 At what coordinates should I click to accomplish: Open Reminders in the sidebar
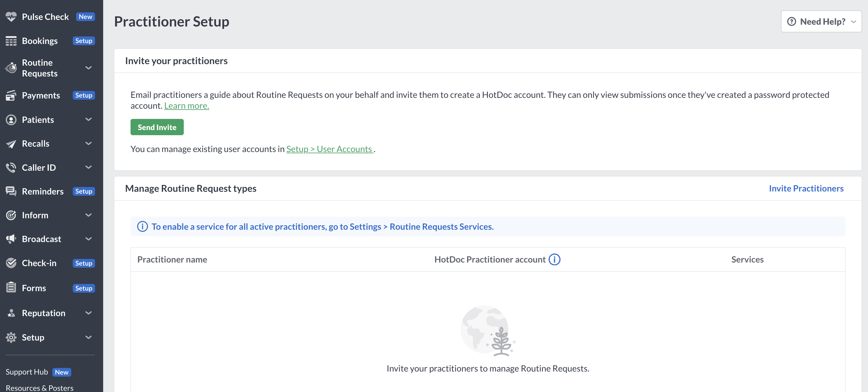42,191
